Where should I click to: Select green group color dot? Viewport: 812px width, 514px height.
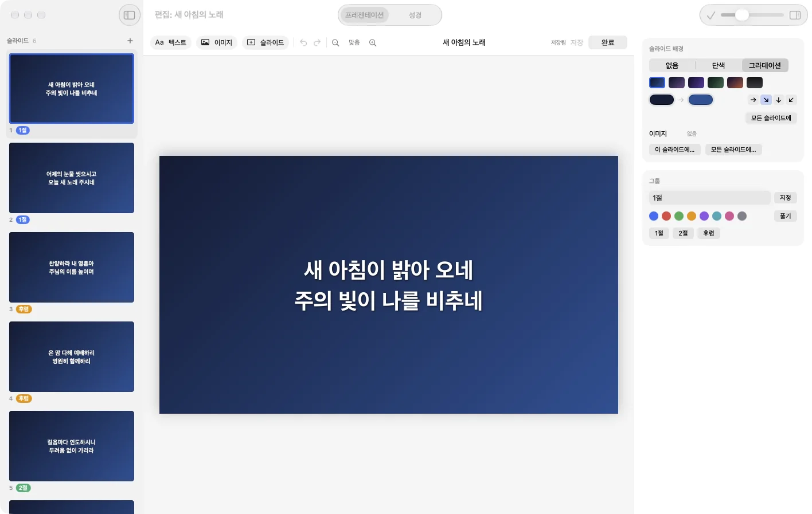(x=679, y=216)
